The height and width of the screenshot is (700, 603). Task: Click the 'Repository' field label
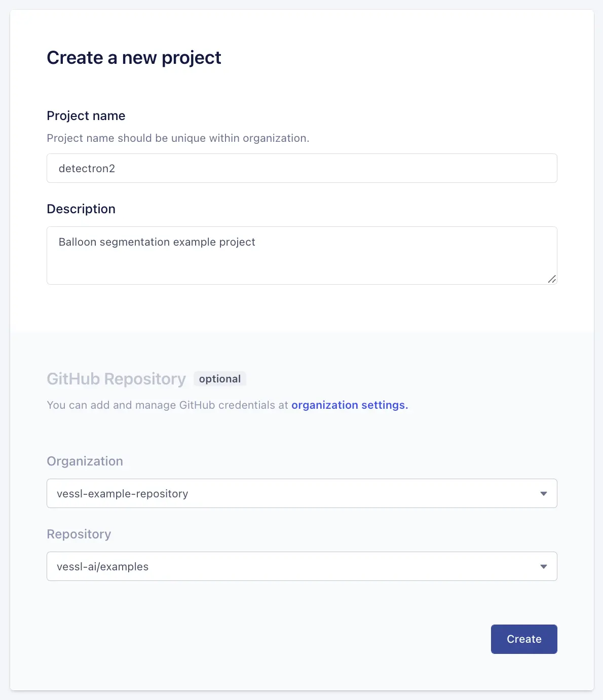pyautogui.click(x=79, y=534)
